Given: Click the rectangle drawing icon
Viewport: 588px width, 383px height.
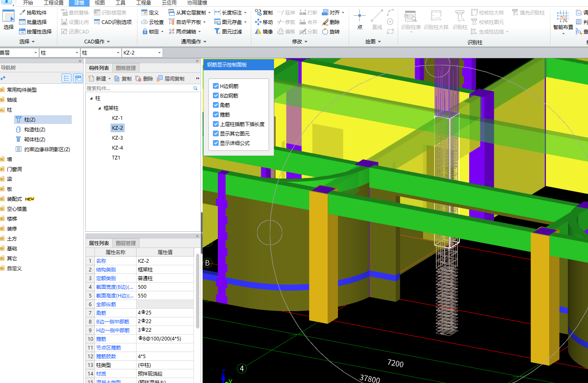Looking at the screenshot, I should [x=390, y=31].
